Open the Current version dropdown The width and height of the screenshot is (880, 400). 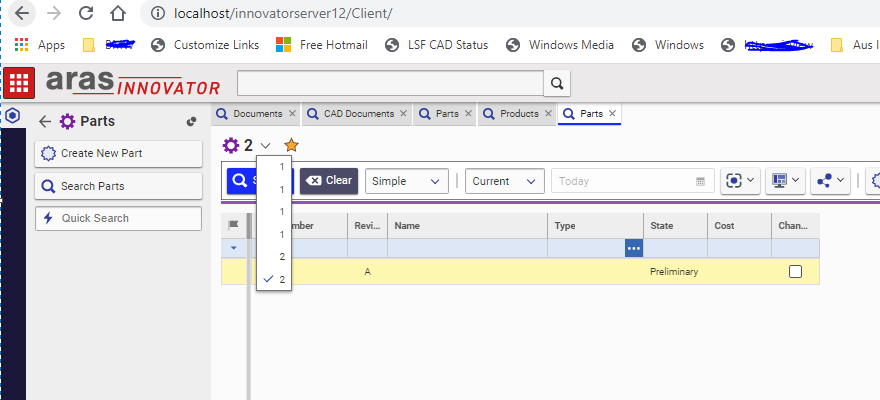coord(504,181)
